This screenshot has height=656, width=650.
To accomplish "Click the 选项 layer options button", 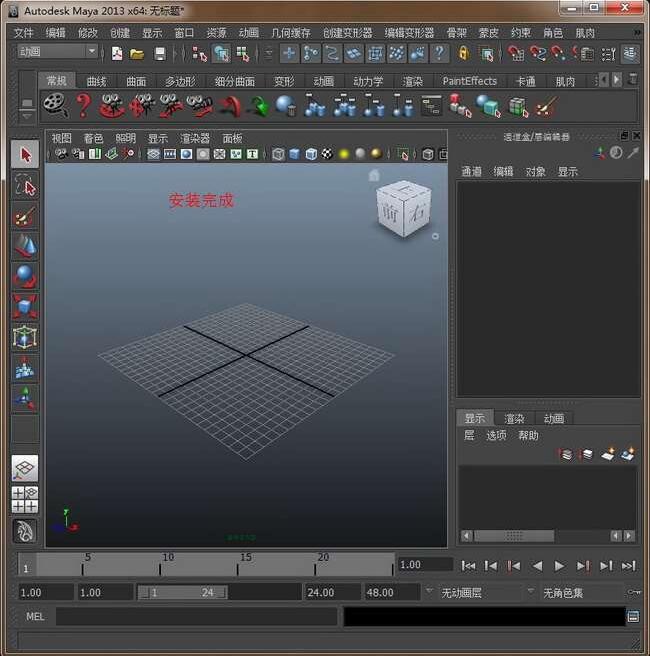I will click(x=496, y=436).
